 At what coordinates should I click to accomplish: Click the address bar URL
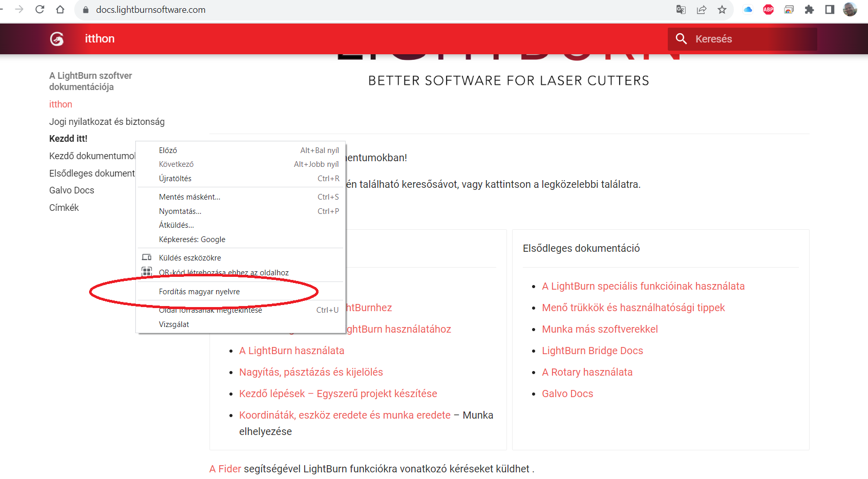pos(151,10)
